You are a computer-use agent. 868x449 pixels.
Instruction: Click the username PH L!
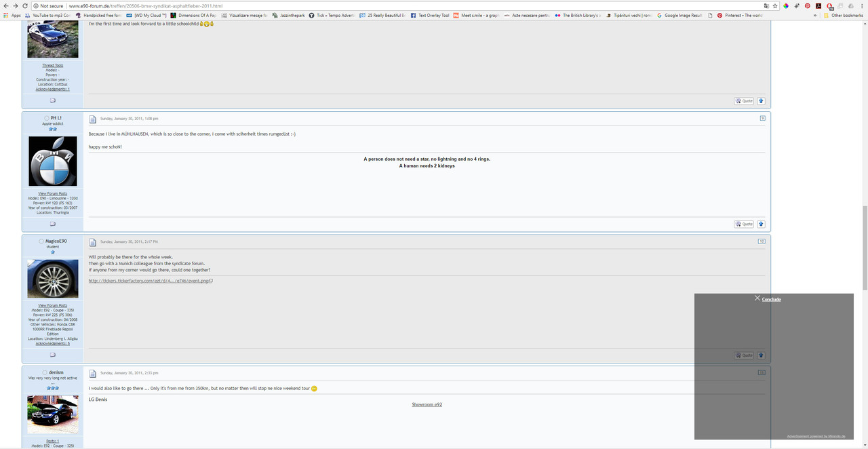(56, 118)
